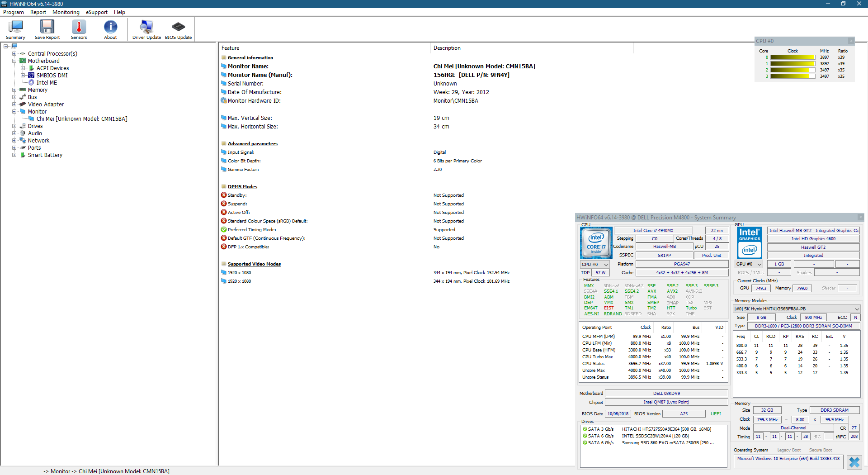Click the Suspend not-supported red icon

[224, 204]
